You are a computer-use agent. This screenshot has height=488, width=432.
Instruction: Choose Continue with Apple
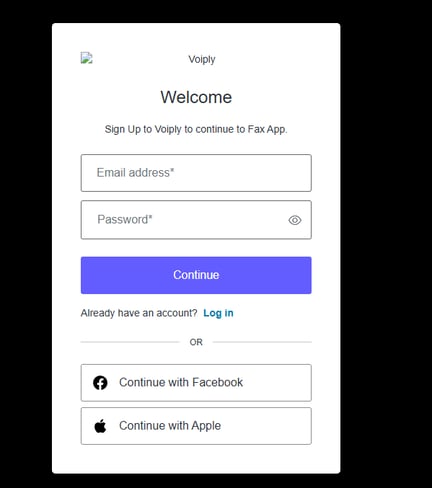(x=196, y=426)
